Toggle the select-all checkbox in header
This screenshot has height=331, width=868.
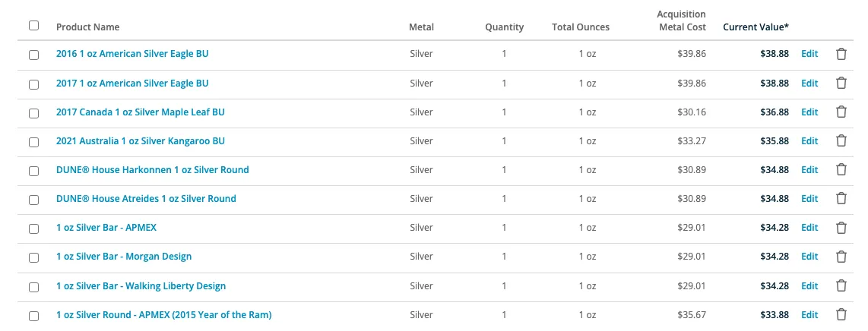[33, 25]
